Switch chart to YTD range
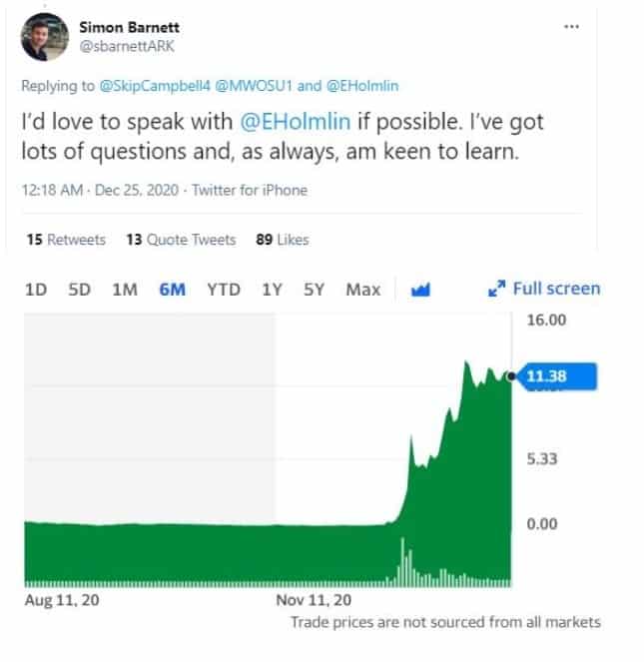 (x=224, y=290)
